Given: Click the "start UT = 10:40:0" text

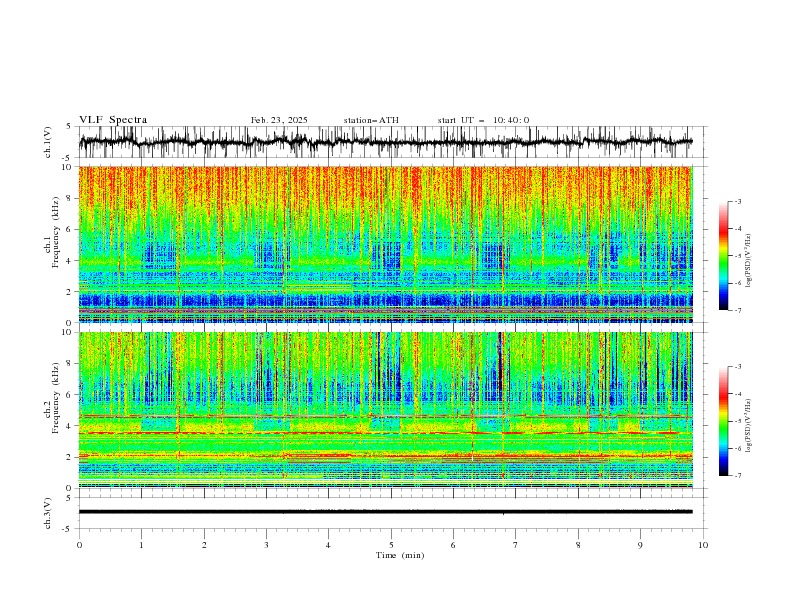Looking at the screenshot, I should [483, 120].
